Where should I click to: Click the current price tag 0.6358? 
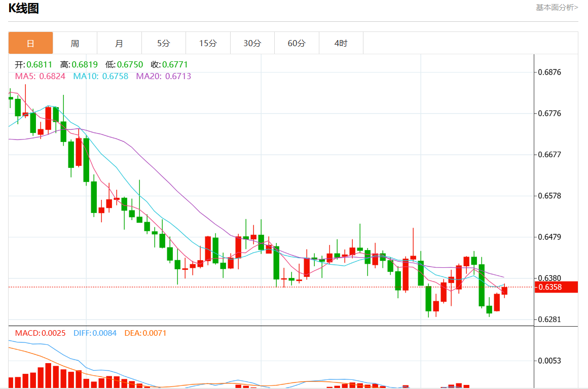tap(556, 287)
